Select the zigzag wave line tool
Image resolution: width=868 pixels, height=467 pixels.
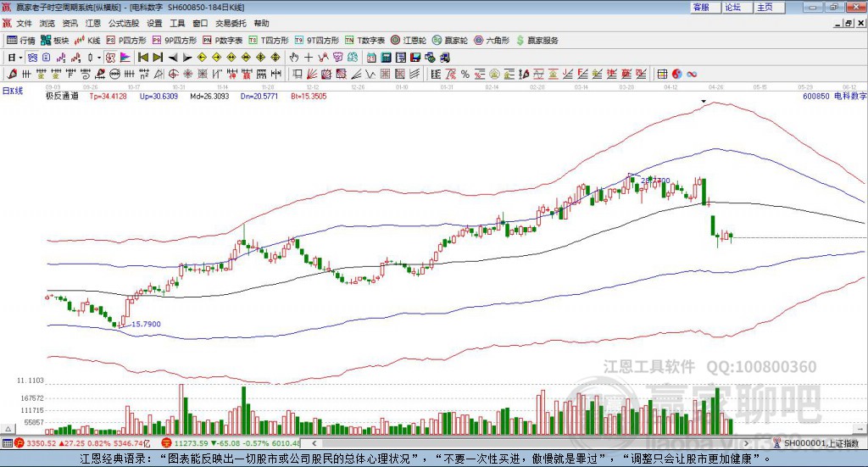point(370,74)
